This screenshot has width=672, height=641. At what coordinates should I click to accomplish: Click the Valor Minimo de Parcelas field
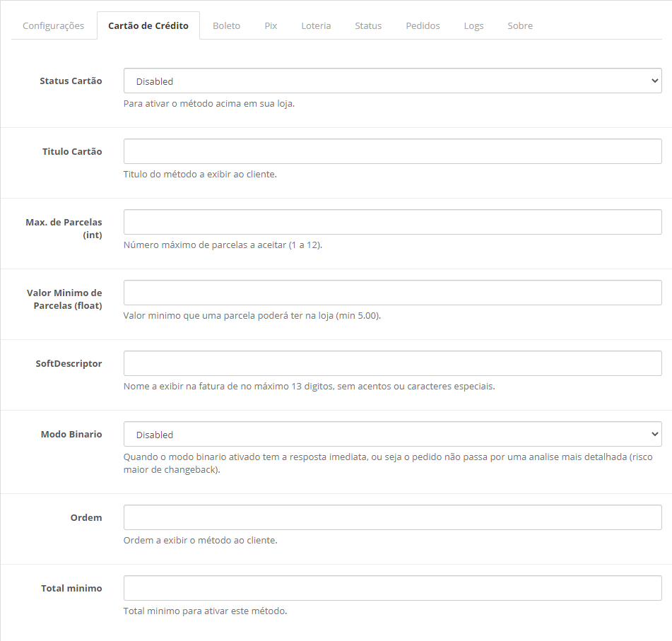pos(392,293)
